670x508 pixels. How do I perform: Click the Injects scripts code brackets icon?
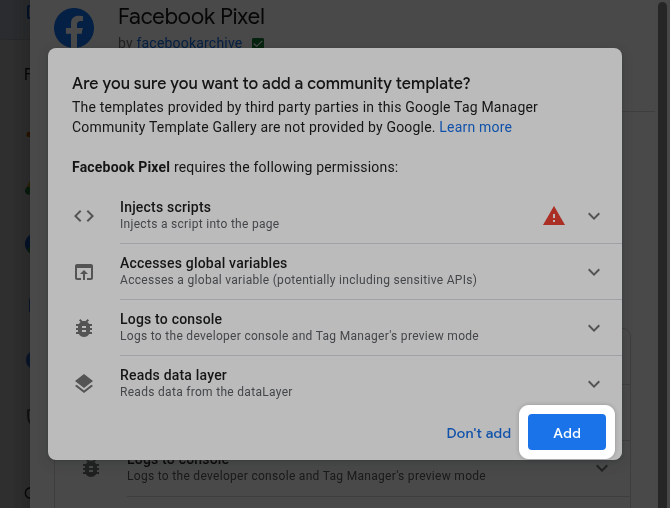[84, 216]
